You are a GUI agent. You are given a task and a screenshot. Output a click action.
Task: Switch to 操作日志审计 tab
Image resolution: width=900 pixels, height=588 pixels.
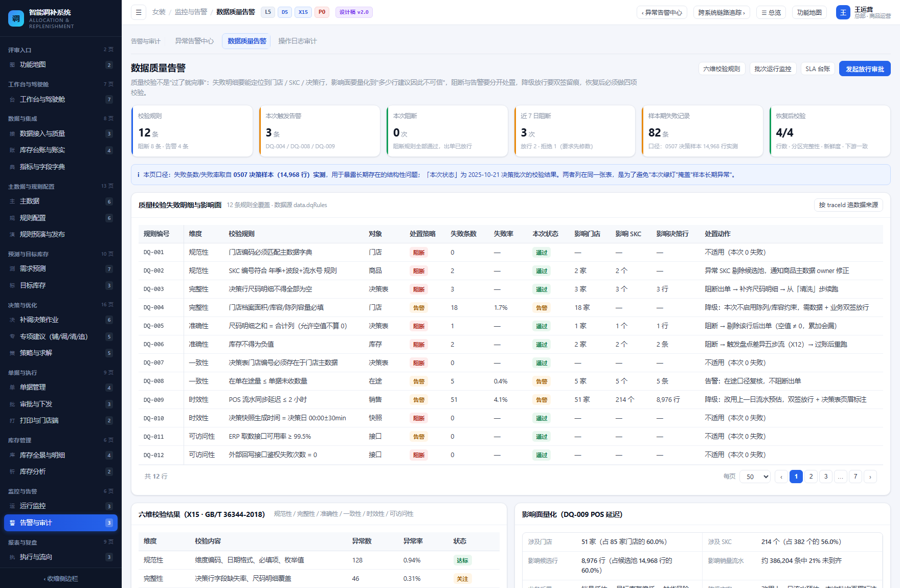(x=298, y=41)
